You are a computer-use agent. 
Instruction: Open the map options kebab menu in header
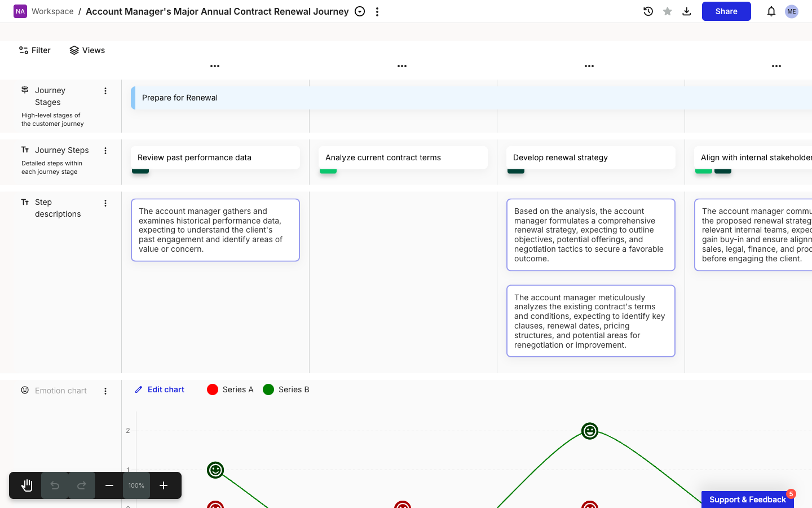tap(377, 11)
